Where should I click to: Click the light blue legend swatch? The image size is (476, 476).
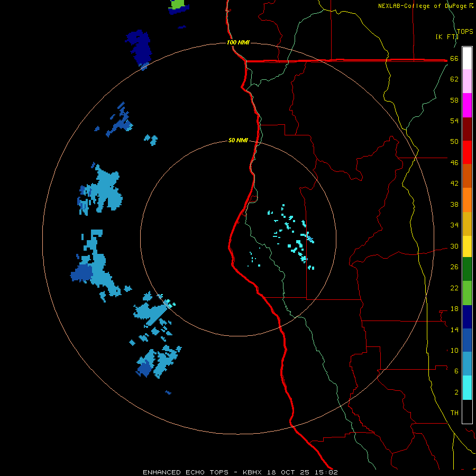pos(467,364)
